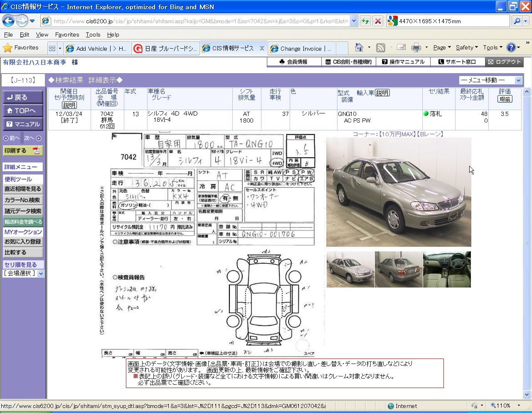Click the 戻る back button in sidebar
532x413 pixels.
[23, 97]
